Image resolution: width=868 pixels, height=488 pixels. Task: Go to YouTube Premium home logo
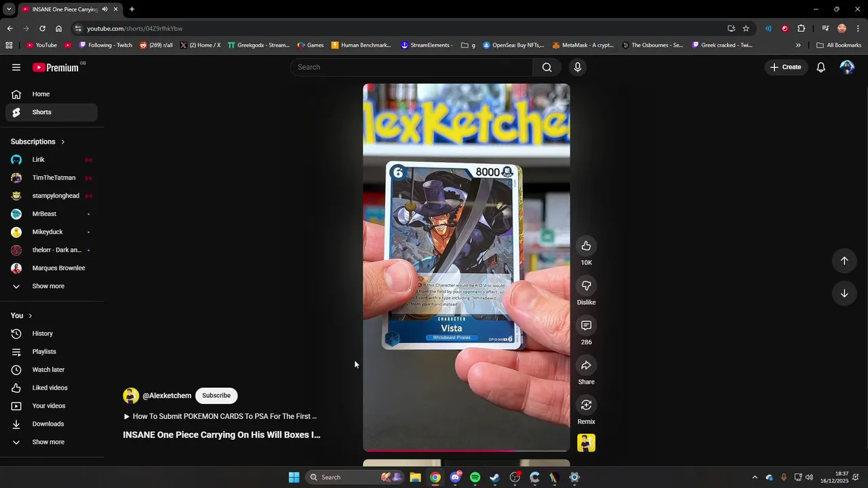[56, 67]
